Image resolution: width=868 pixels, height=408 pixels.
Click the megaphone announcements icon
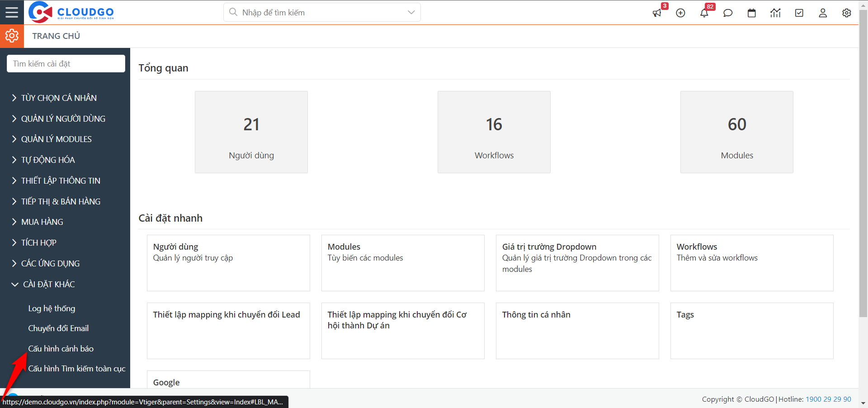pyautogui.click(x=657, y=13)
